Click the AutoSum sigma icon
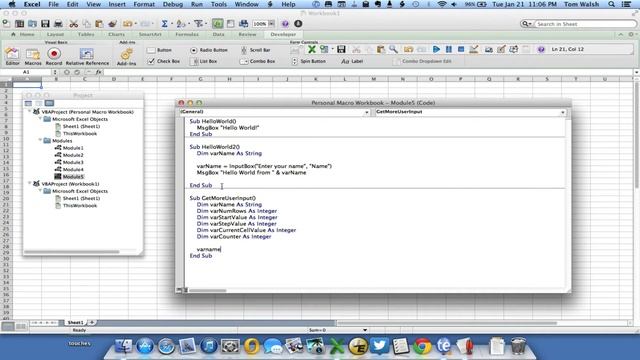This screenshot has width=640, height=360. [x=164, y=24]
